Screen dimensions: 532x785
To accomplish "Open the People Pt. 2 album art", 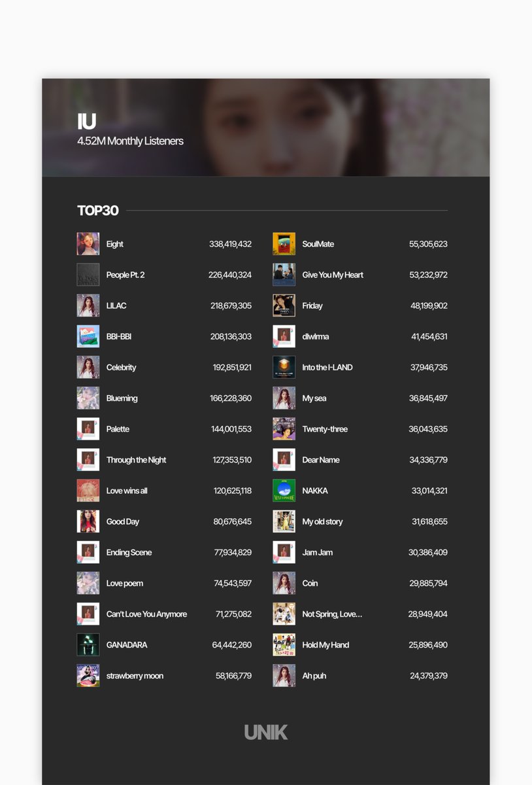I will click(x=88, y=275).
